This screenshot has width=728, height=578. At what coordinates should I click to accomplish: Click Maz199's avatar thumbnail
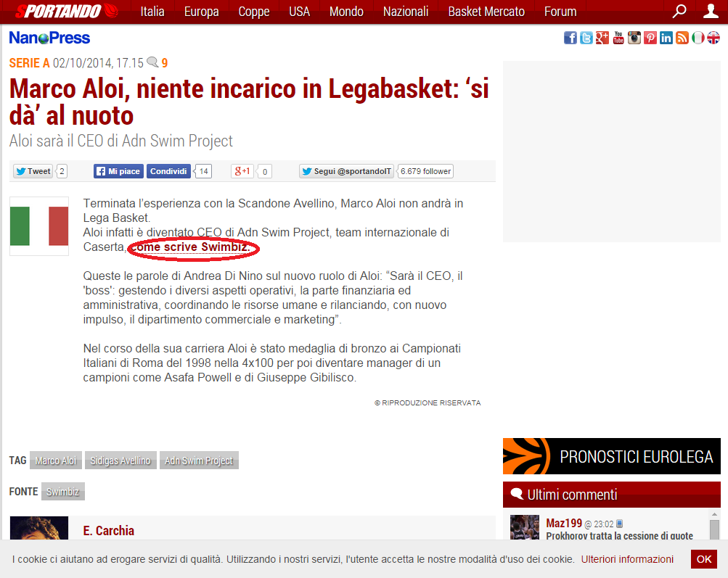525,527
